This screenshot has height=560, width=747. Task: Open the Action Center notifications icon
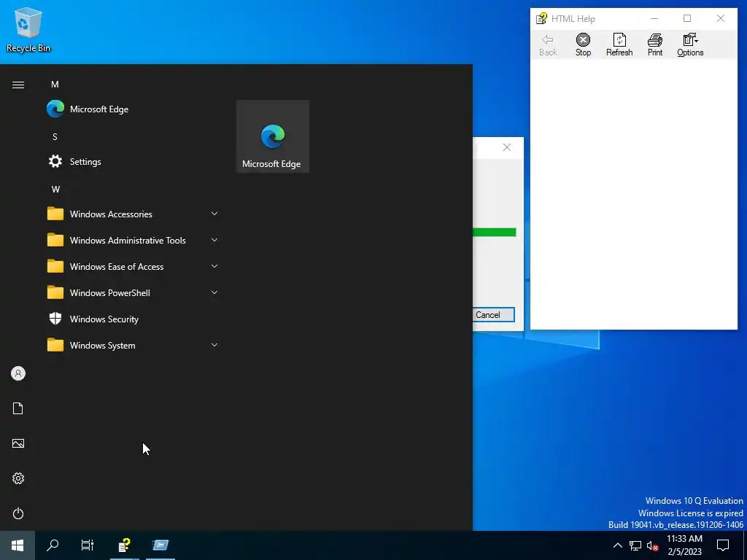click(723, 545)
